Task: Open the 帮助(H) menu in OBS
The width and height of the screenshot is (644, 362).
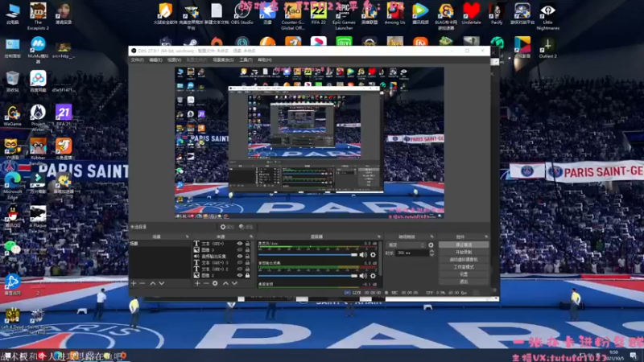Action: [x=264, y=60]
